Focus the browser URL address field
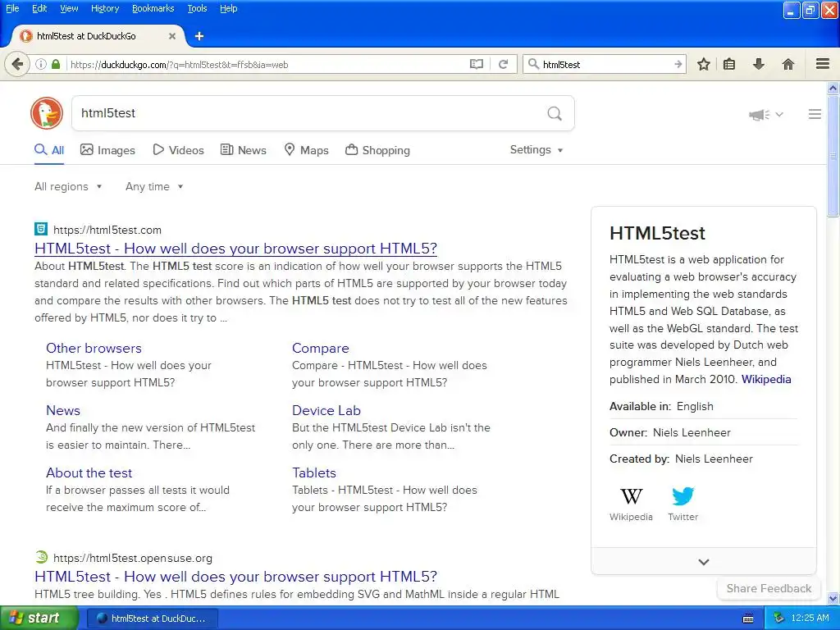 pyautogui.click(x=268, y=64)
